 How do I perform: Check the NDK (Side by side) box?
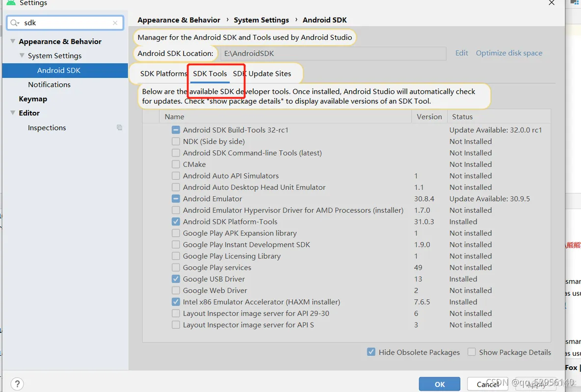click(x=176, y=141)
